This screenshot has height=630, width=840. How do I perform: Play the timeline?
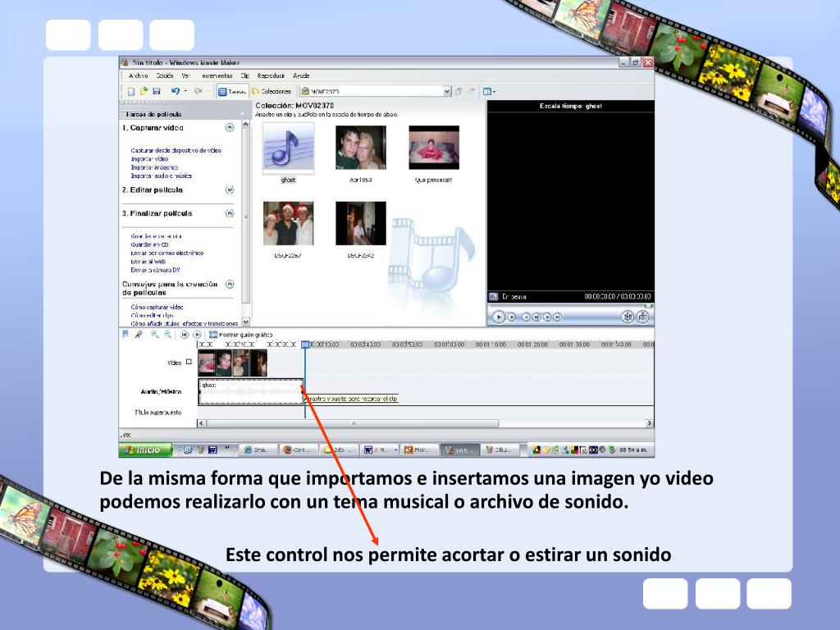tap(197, 335)
